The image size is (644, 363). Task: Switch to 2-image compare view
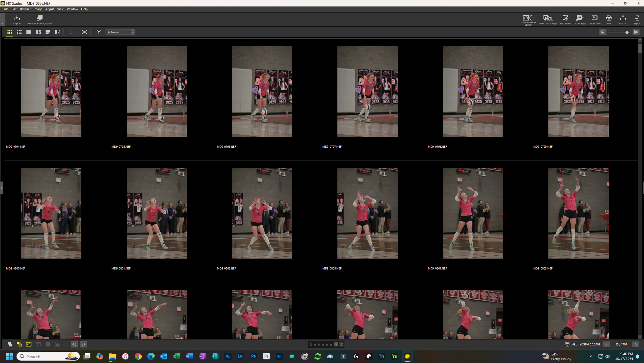point(38,32)
